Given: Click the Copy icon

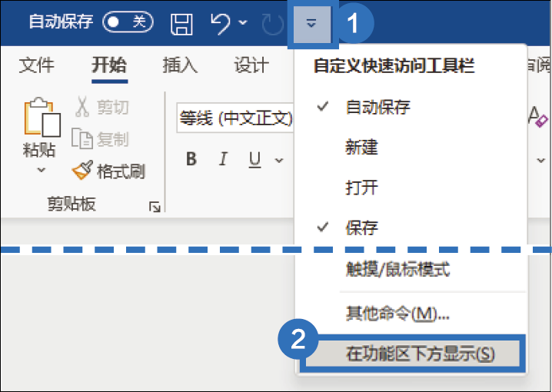Looking at the screenshot, I should [82, 138].
